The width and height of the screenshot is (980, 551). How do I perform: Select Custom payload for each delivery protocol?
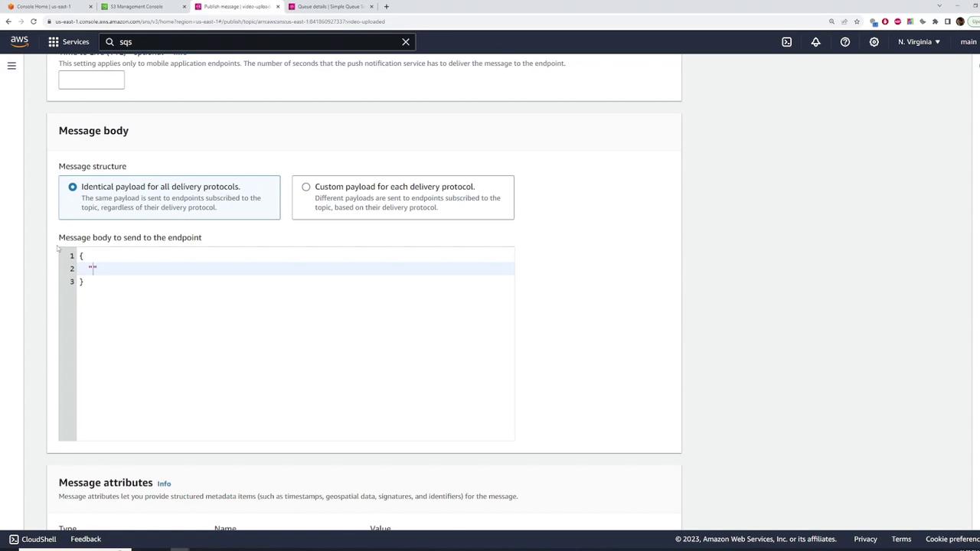click(403, 197)
